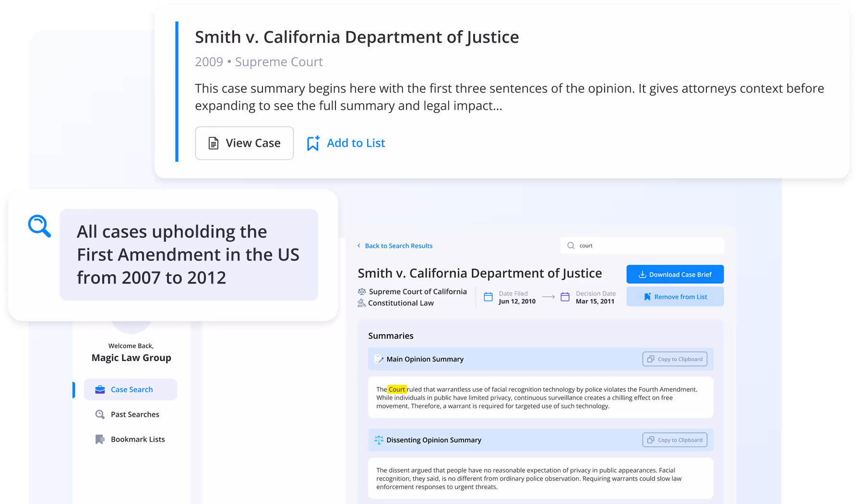This screenshot has width=858, height=504.
Task: Select the Case Search briefcase icon
Action: coord(100,389)
